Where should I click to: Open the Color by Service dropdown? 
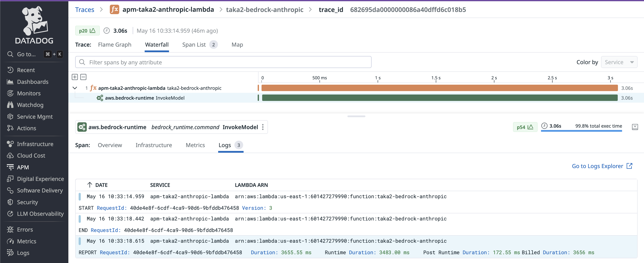pos(619,62)
